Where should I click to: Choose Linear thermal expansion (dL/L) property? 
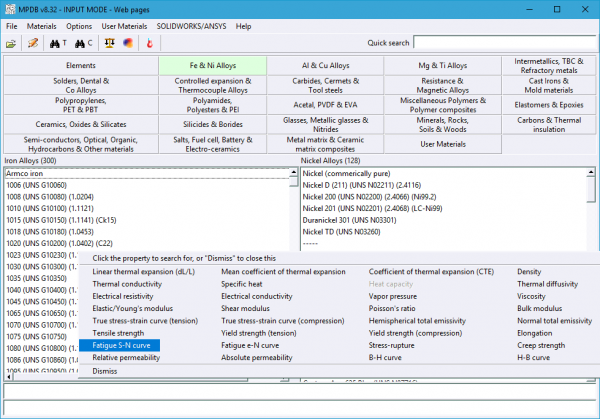[x=143, y=272]
